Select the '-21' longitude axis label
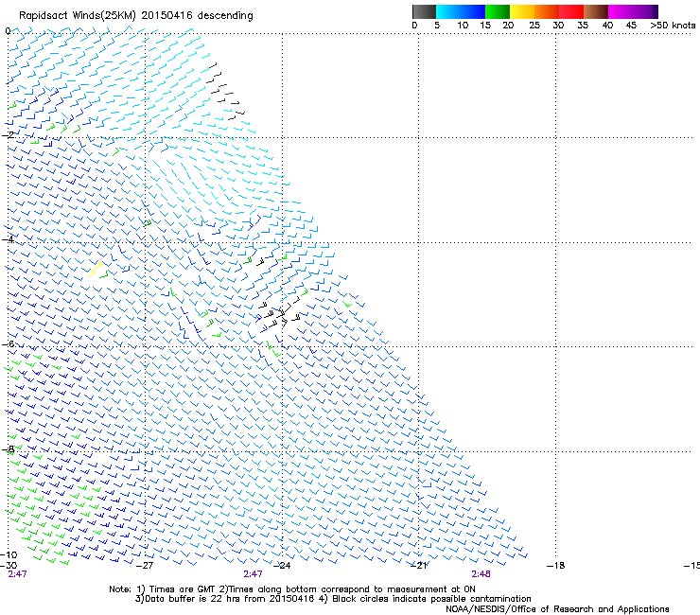This screenshot has height=615, width=700. click(418, 565)
